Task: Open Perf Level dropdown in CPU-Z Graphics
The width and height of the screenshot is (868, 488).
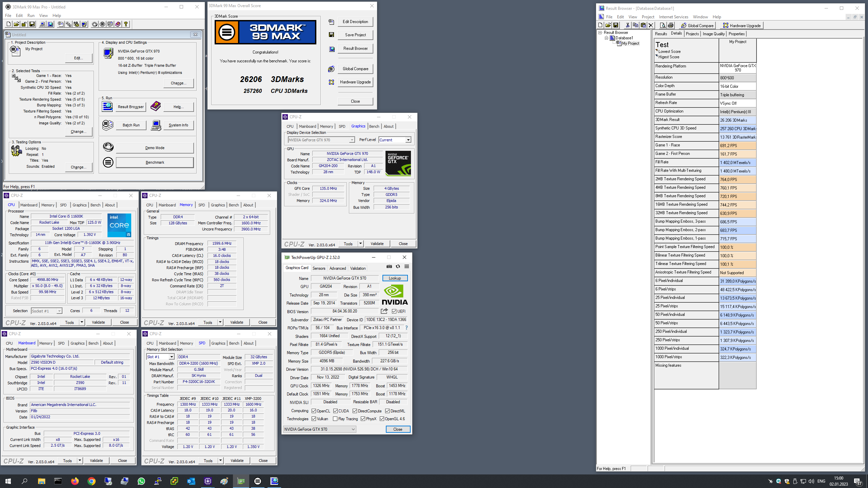Action: (408, 140)
